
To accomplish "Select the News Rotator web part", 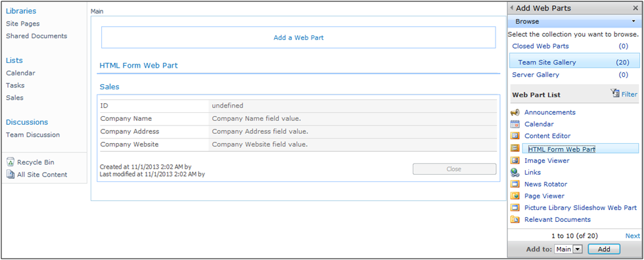I will click(x=545, y=184).
